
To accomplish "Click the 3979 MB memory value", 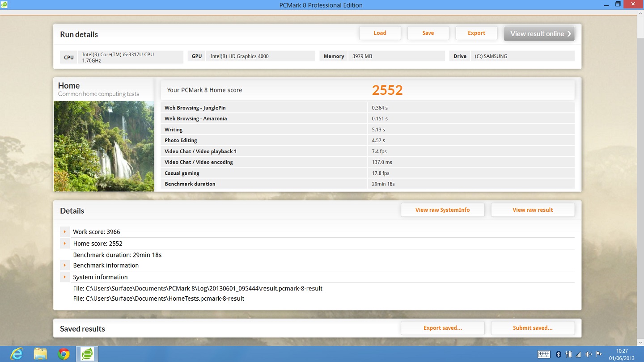I will [x=362, y=56].
